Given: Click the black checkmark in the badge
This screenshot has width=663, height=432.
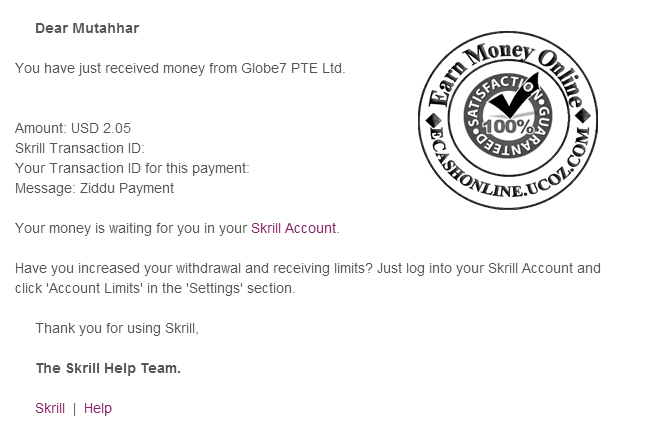Looking at the screenshot, I should tap(515, 96).
